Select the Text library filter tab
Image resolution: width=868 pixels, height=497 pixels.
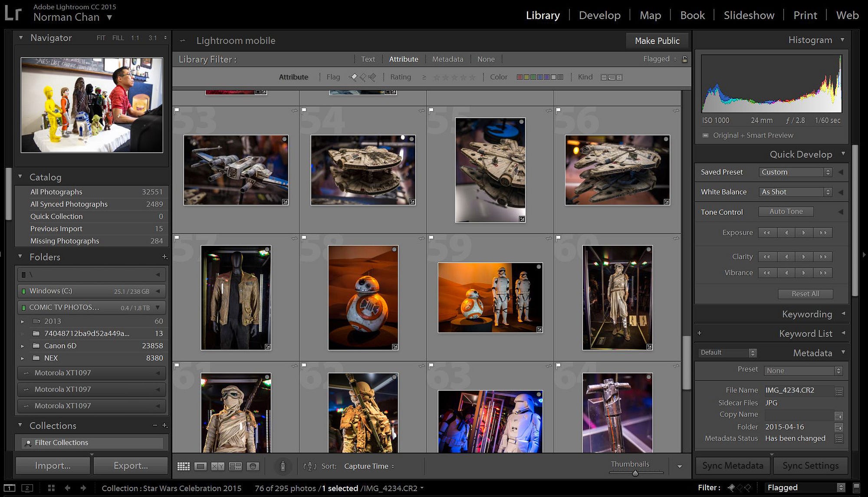click(x=368, y=59)
